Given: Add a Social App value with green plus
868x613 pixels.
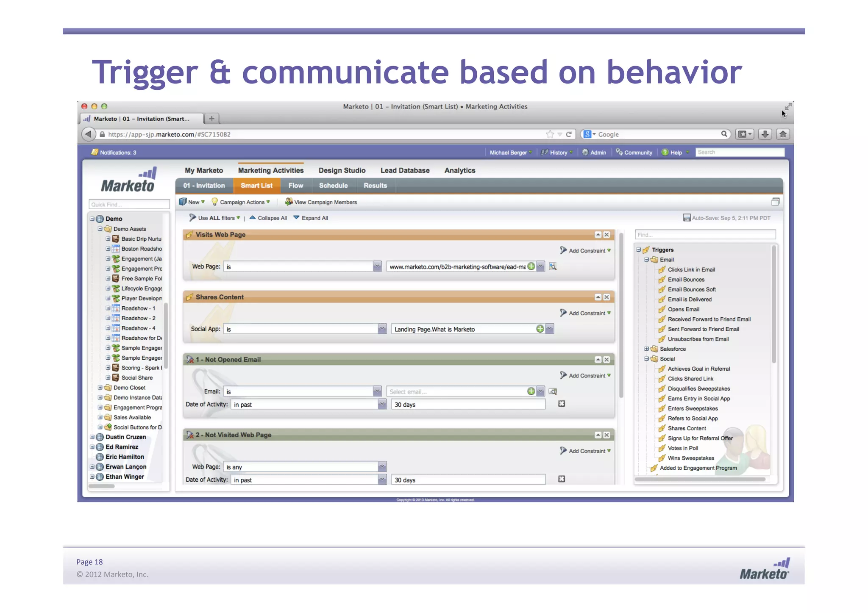Looking at the screenshot, I should [x=540, y=329].
